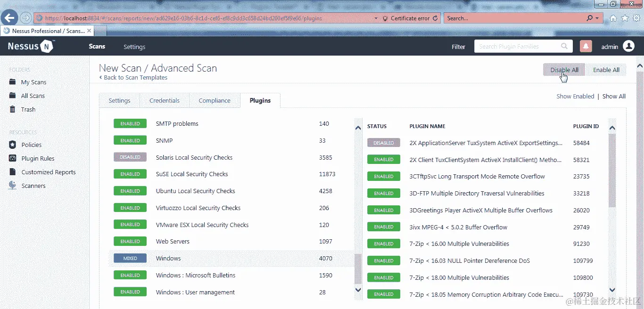Switch to the Credentials tab
The height and width of the screenshot is (309, 644).
(x=165, y=100)
